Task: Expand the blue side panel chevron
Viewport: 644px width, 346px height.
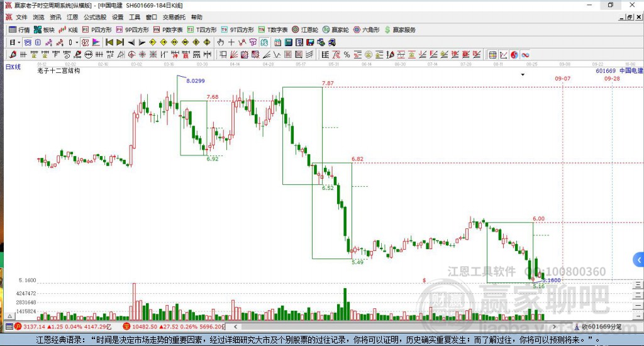Action: pos(639,260)
